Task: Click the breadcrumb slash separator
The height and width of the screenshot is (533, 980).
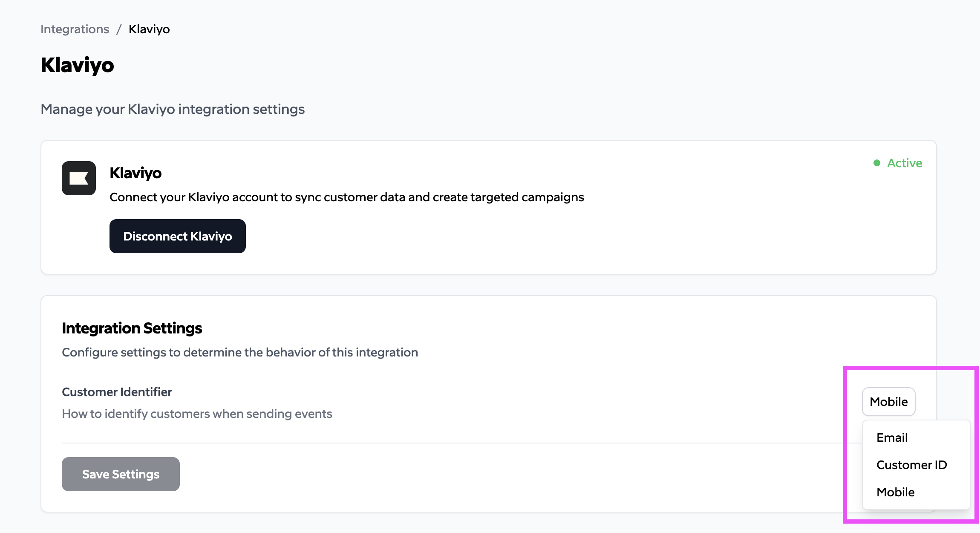Action: (x=119, y=29)
